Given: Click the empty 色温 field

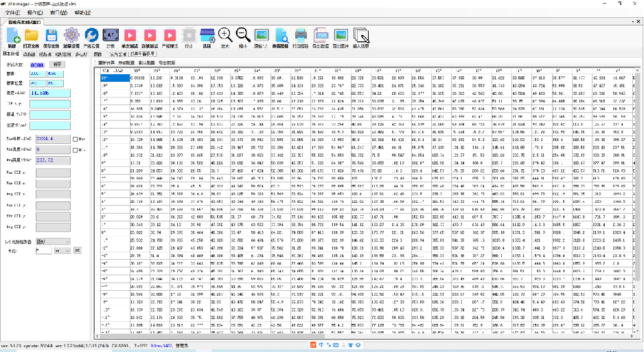Looking at the screenshot, I should (49, 115).
